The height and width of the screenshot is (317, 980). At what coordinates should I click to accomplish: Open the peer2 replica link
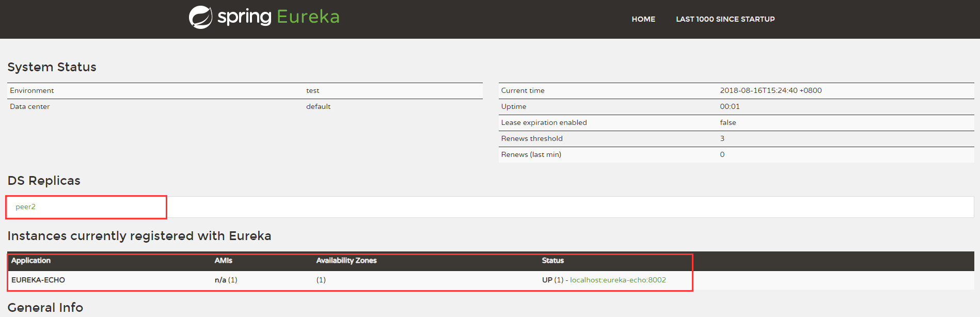point(25,207)
